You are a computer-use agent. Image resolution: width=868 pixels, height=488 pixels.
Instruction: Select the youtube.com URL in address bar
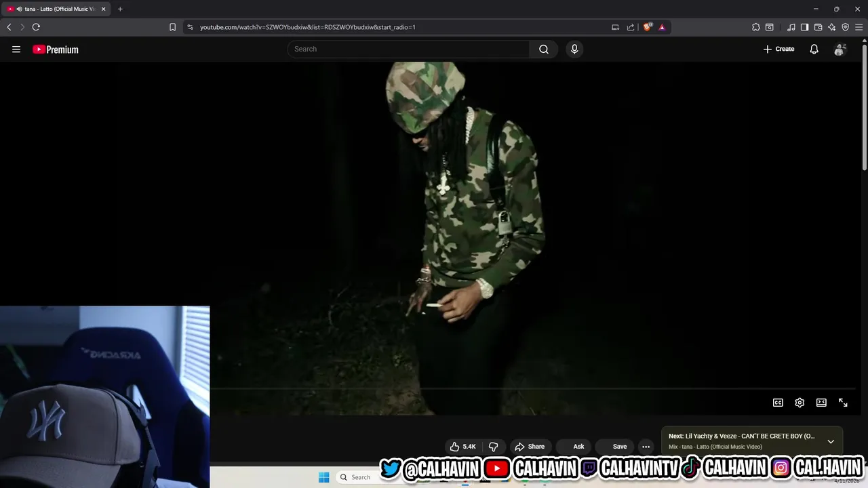tap(307, 27)
